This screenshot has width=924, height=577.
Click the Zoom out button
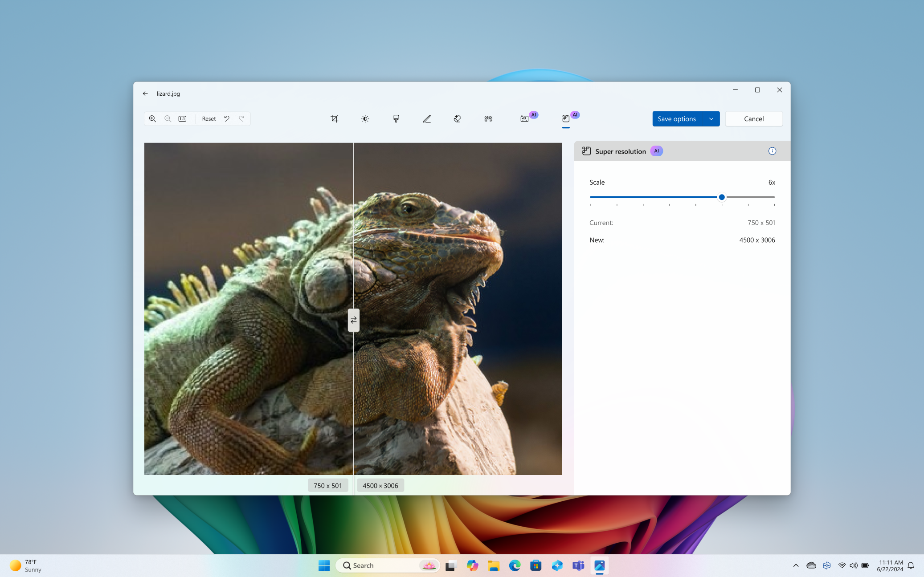tap(168, 118)
